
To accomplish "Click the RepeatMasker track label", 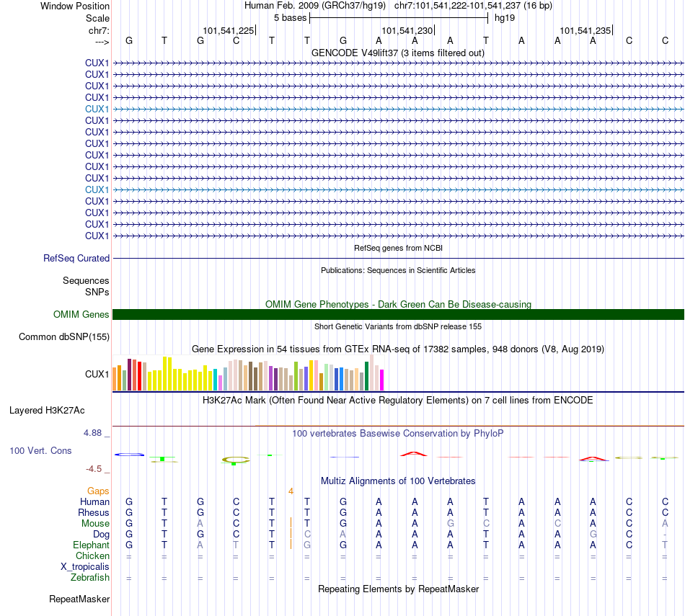I will coord(79,599).
